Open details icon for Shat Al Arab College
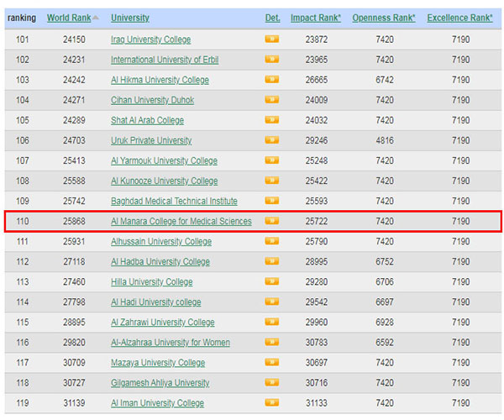504x420 pixels. tap(271, 120)
